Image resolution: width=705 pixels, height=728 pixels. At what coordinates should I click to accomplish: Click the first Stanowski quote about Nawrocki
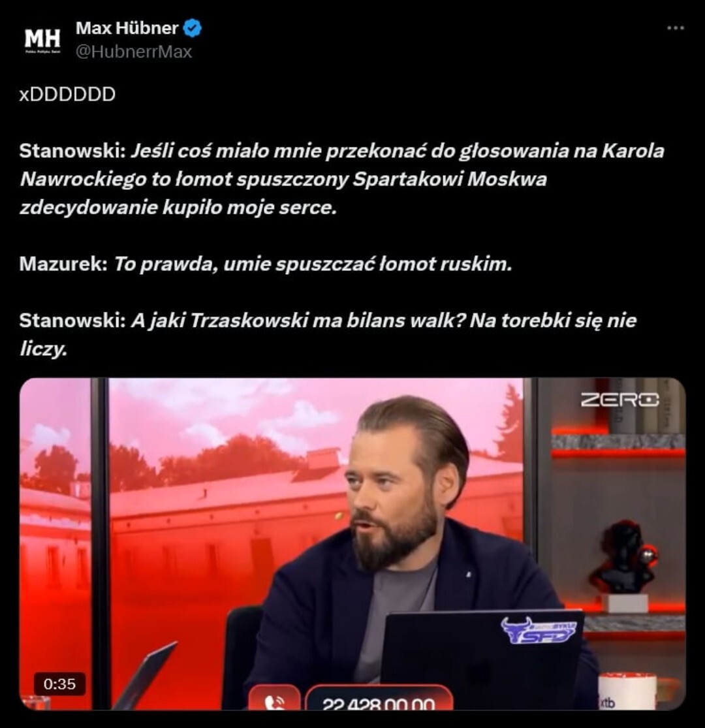342,179
